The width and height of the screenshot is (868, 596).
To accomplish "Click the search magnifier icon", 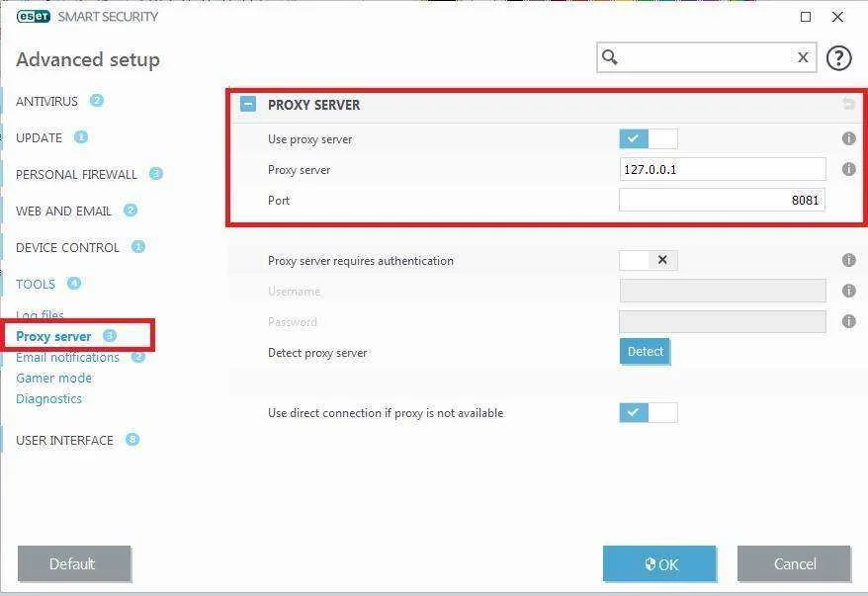I will point(610,57).
